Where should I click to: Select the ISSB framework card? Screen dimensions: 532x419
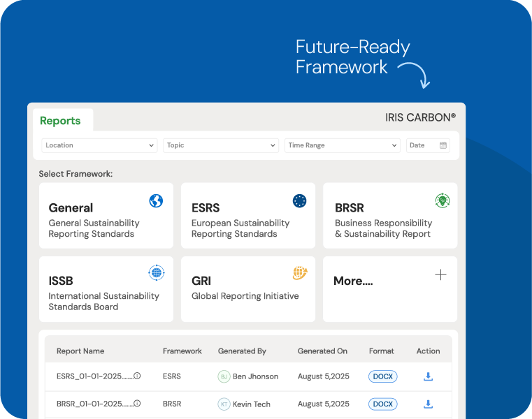click(106, 289)
